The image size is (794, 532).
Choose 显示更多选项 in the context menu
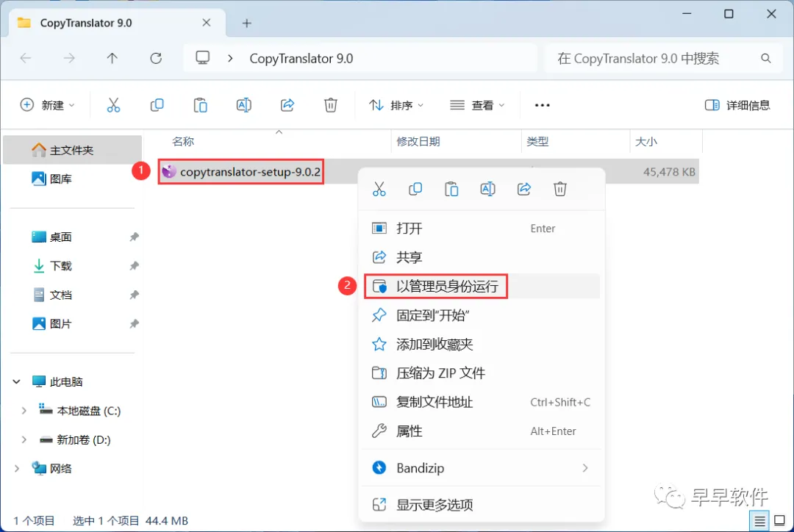482,505
